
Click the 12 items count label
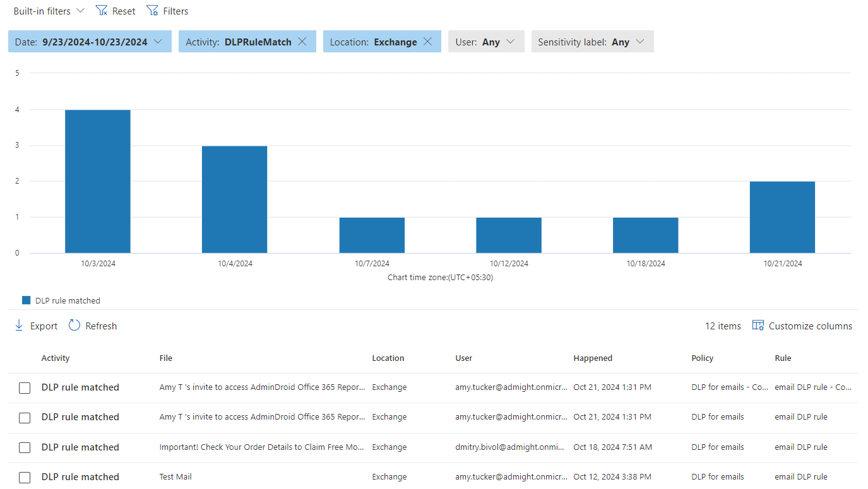(722, 326)
